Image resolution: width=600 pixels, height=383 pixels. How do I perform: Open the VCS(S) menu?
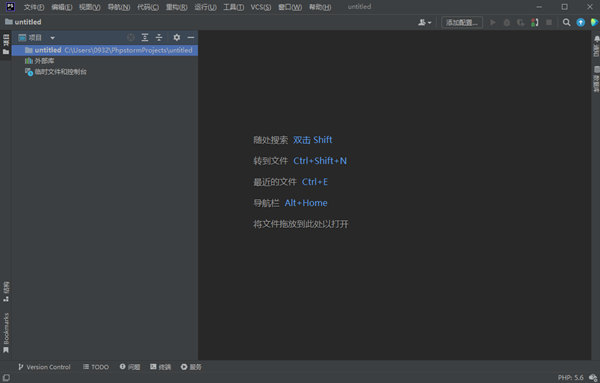261,7
